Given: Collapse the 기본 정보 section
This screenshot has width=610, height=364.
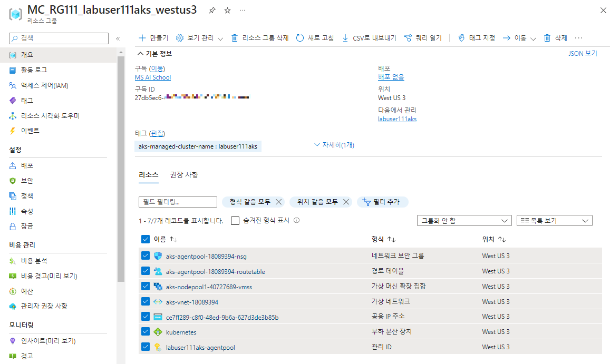Looking at the screenshot, I should coord(154,54).
